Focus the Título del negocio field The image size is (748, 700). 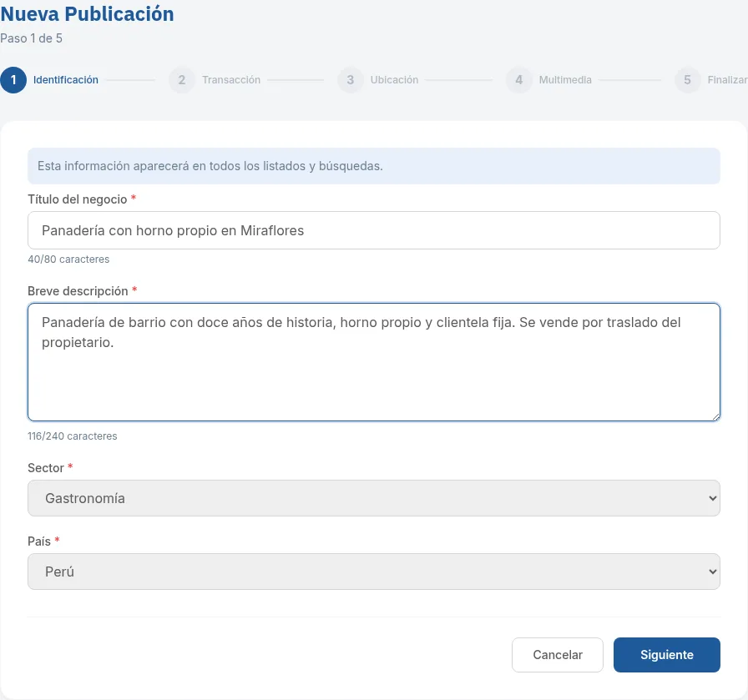coord(374,230)
